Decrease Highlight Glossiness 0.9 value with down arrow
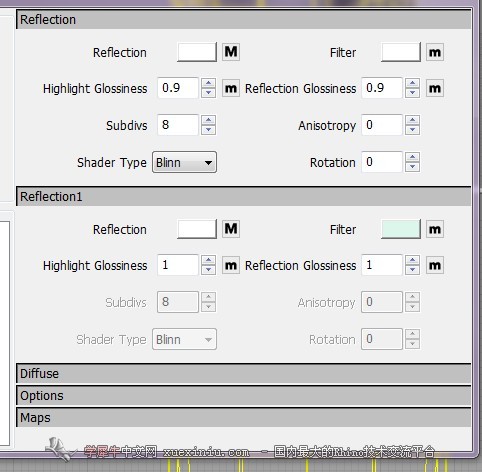Screen dimensions: 482x472 (x=209, y=93)
